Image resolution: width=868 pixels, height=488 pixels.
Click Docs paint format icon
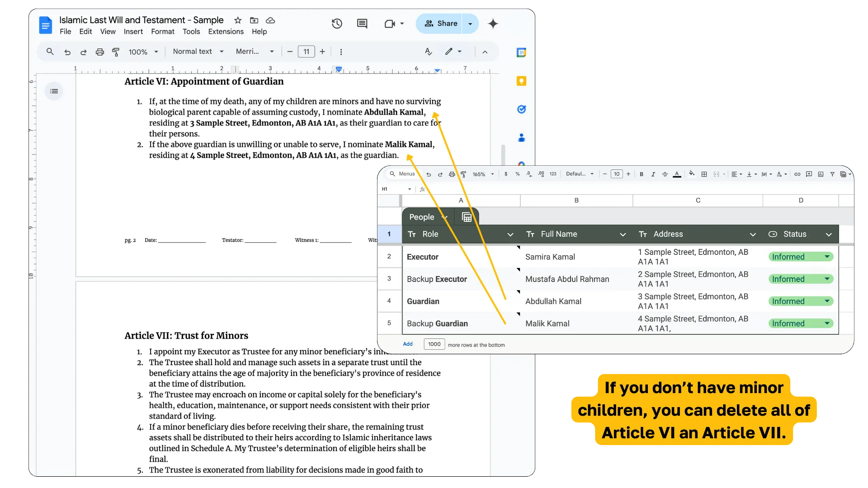[x=116, y=52]
